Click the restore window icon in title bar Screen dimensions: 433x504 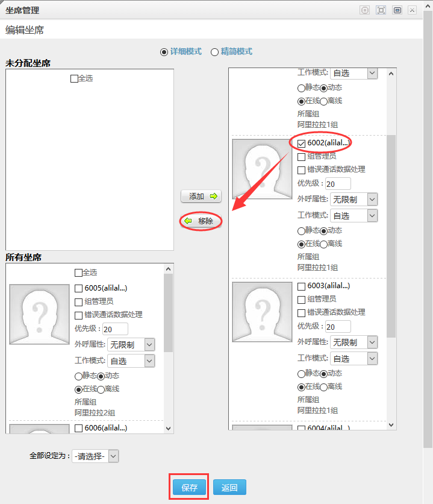point(397,10)
